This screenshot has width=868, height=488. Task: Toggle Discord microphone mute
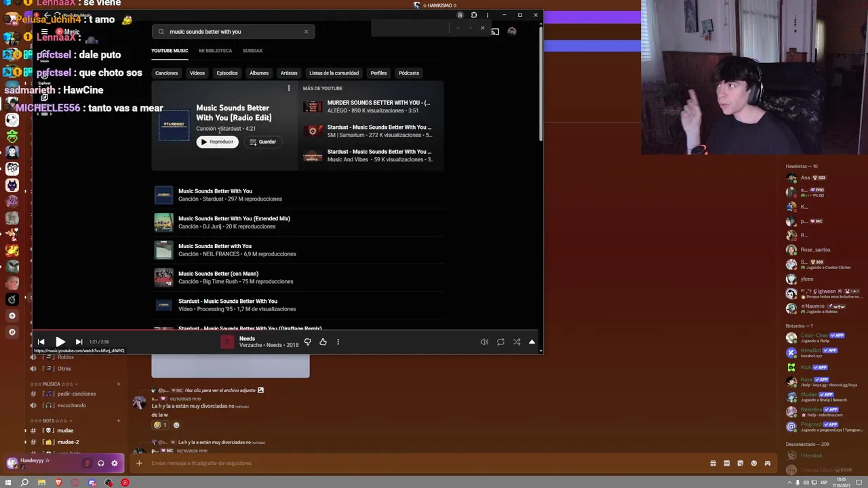coord(87,464)
